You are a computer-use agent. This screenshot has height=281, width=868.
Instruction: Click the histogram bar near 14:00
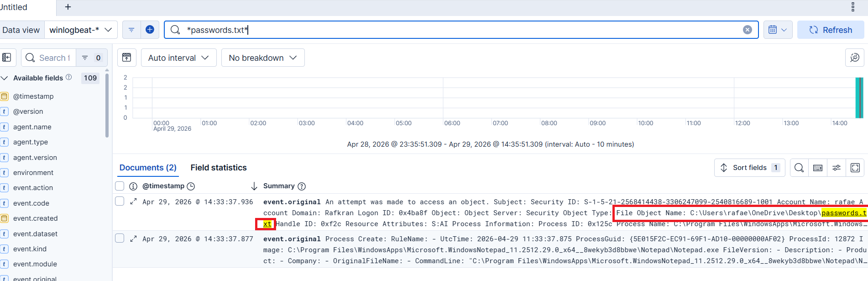pyautogui.click(x=859, y=98)
